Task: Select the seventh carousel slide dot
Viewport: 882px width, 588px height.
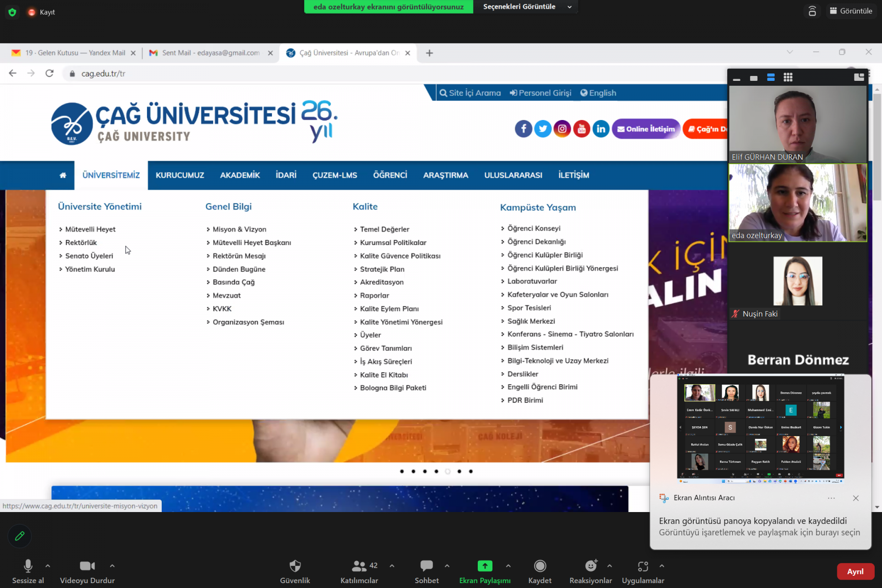Action: [x=471, y=471]
